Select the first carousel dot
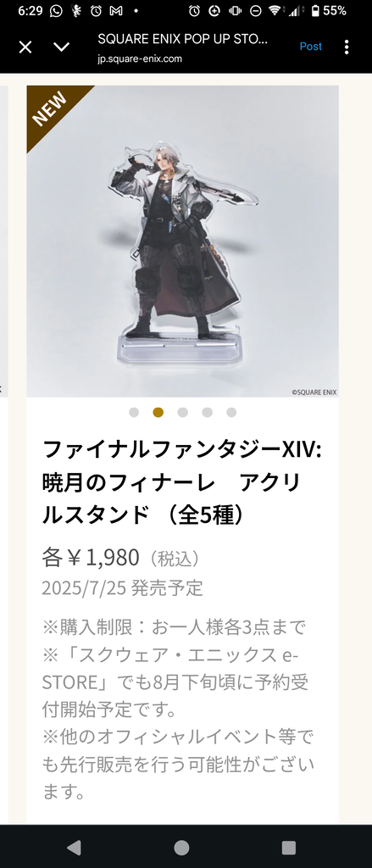The image size is (372, 868). [133, 413]
